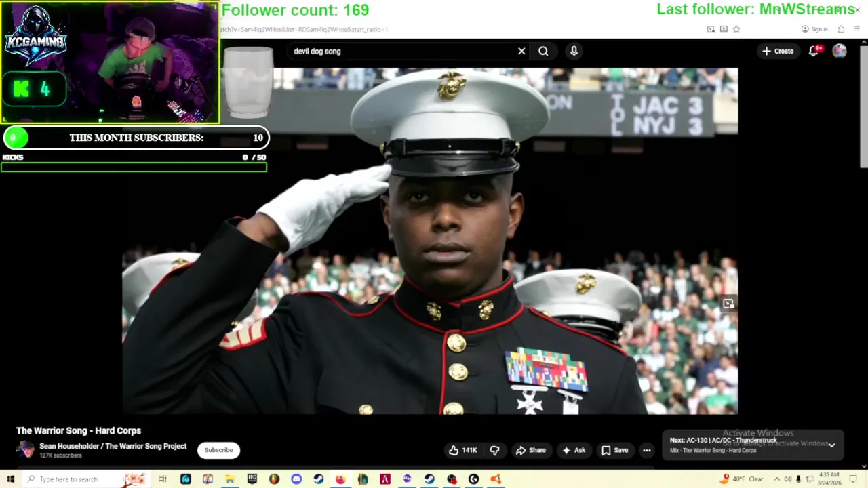Image resolution: width=868 pixels, height=488 pixels.
Task: Open the YouTube account avatar menu
Action: pos(840,51)
